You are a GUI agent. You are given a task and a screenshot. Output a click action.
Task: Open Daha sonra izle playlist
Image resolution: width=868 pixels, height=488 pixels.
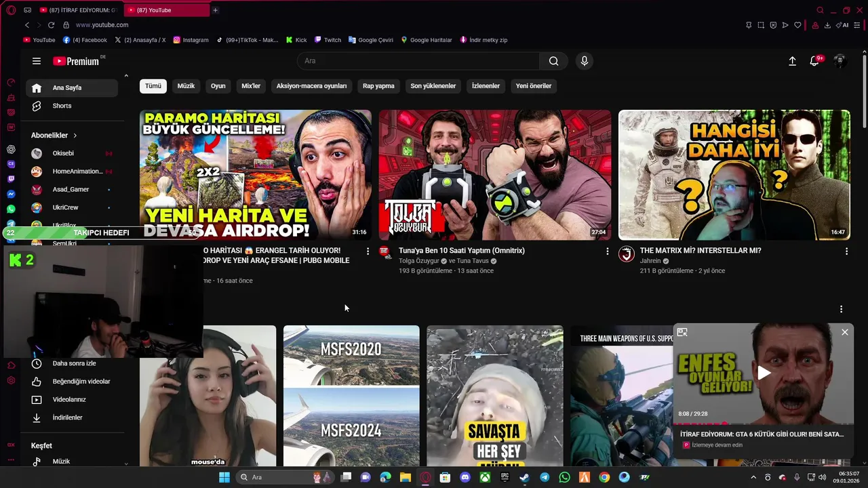pos(72,363)
